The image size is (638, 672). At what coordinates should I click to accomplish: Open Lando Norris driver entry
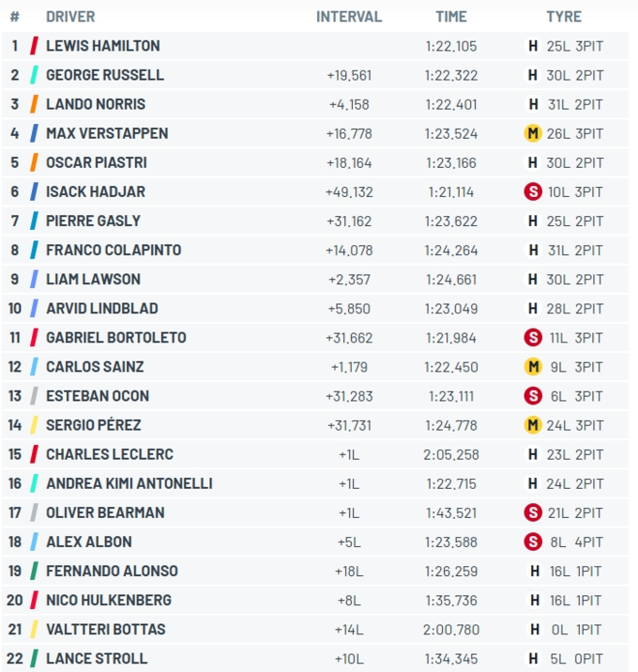(x=96, y=104)
